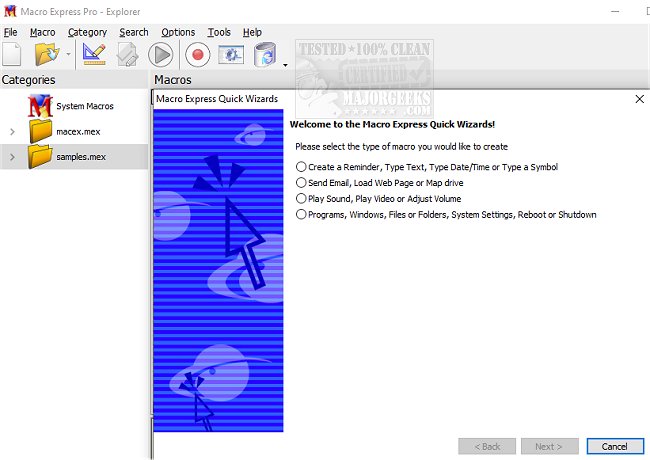Select Programs, Windows, Files or Folders option
The image size is (650, 460).
click(446, 215)
